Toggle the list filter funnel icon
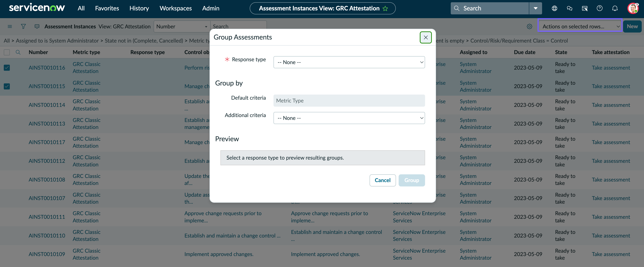 [x=23, y=26]
